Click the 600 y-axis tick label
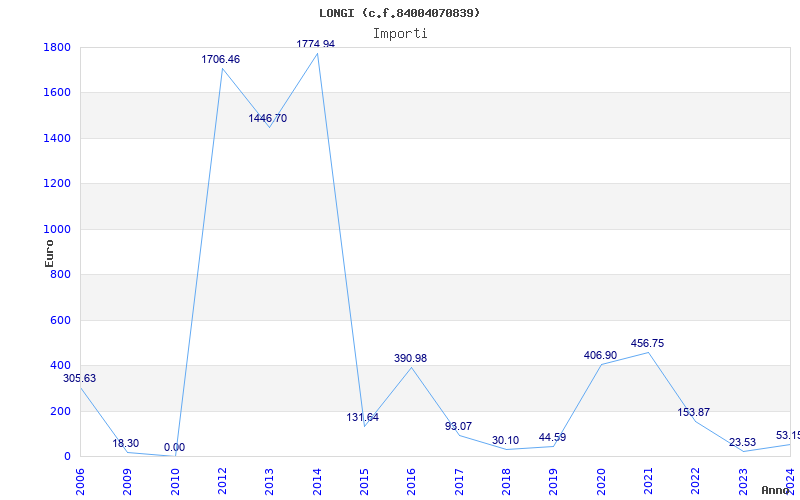The image size is (800, 500). coord(60,320)
